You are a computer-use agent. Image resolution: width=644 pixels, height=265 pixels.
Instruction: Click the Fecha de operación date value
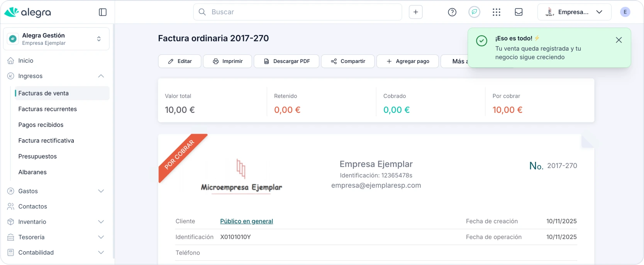[561, 237]
